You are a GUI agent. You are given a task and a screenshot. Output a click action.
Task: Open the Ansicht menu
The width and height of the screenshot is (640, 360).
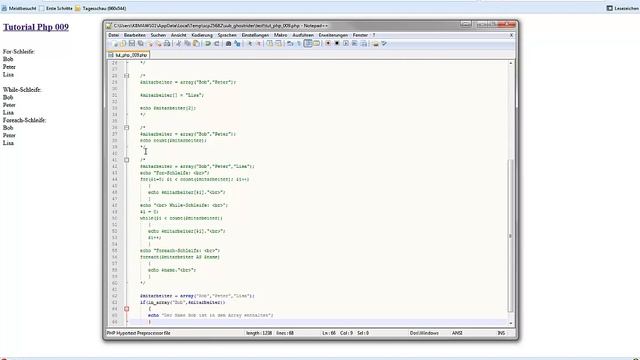(x=178, y=35)
